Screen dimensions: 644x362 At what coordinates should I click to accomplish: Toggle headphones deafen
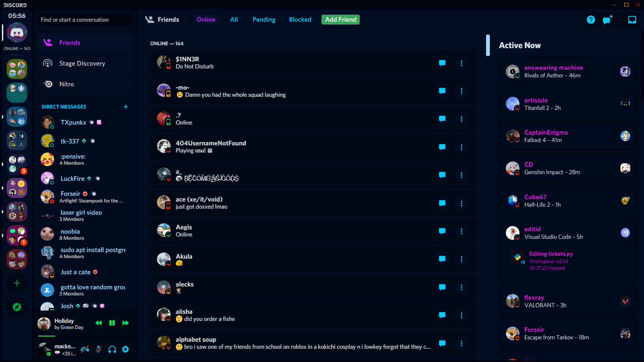pos(112,349)
